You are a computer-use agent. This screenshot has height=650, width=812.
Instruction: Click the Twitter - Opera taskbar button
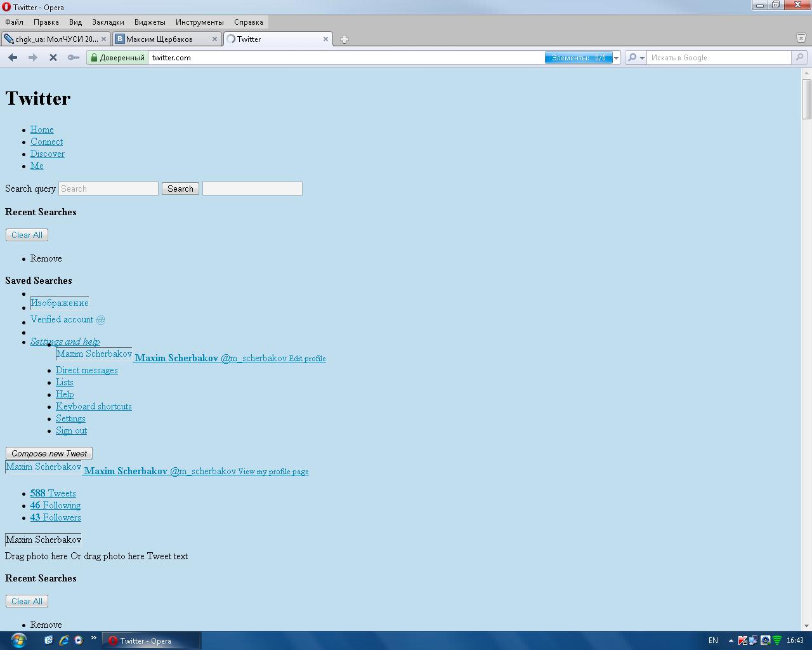(152, 640)
